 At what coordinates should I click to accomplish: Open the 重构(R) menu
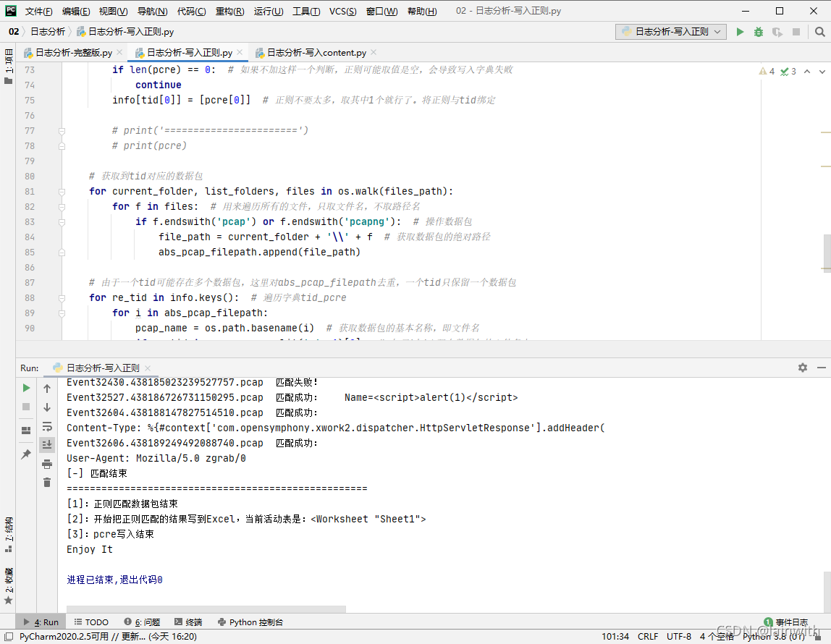pyautogui.click(x=230, y=11)
